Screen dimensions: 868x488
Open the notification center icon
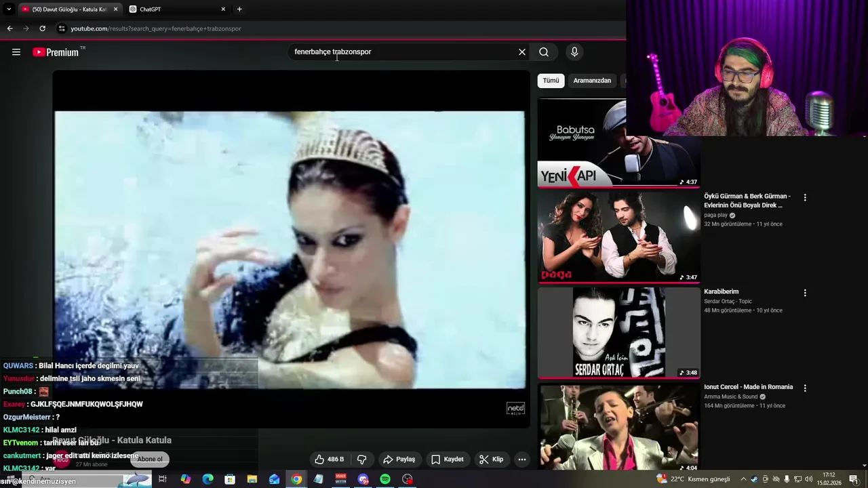pos(854,479)
